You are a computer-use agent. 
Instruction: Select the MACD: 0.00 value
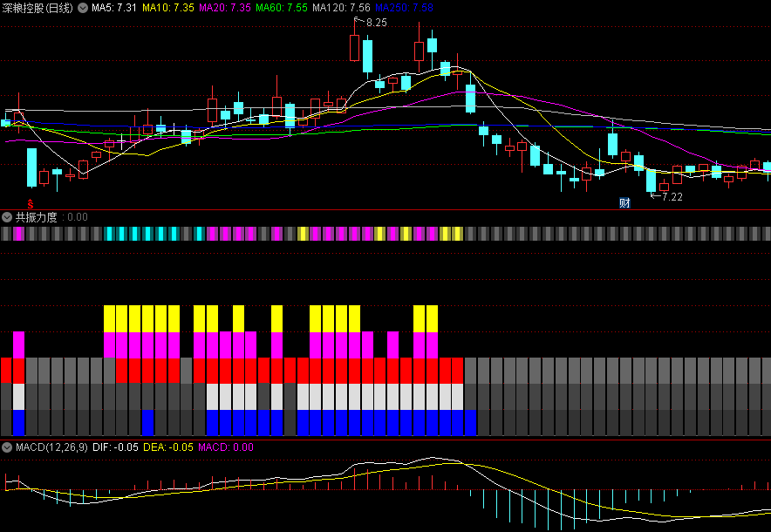[x=226, y=447]
